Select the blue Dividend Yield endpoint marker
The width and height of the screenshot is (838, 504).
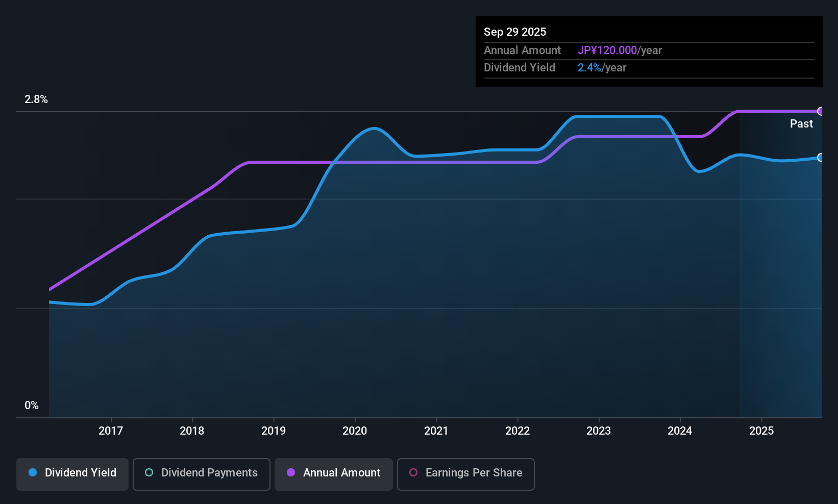click(821, 158)
